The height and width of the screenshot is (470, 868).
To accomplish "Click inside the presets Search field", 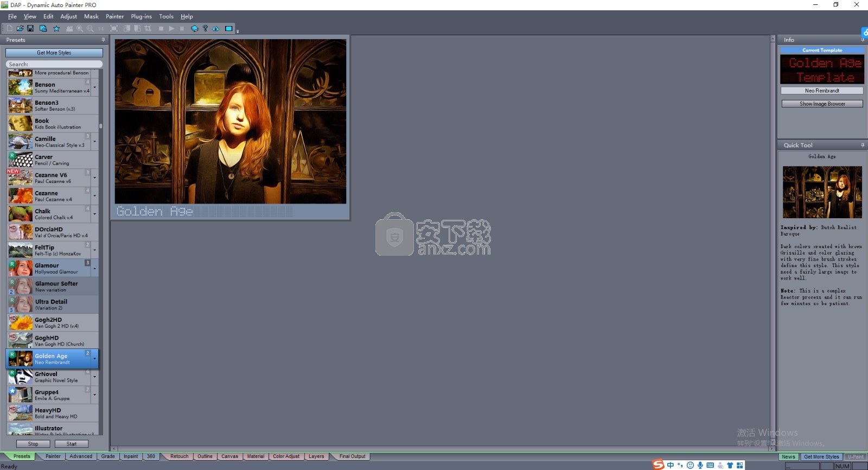I will click(x=54, y=64).
